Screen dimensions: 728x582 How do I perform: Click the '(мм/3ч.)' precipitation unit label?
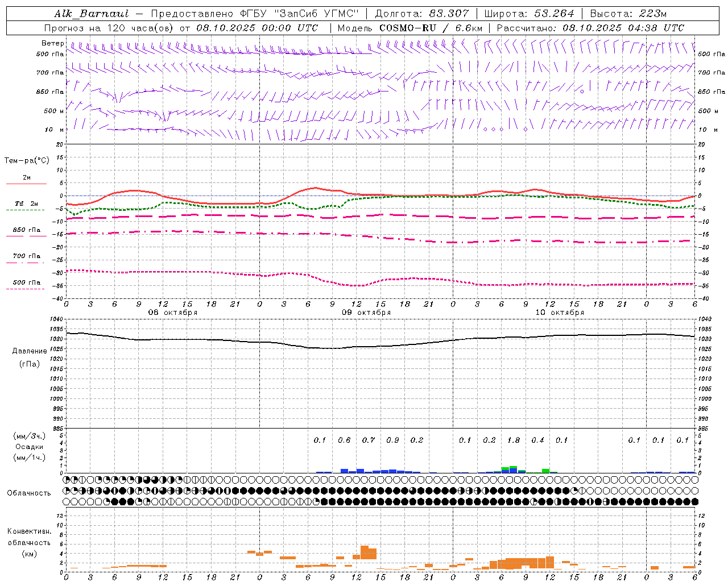coord(29,436)
